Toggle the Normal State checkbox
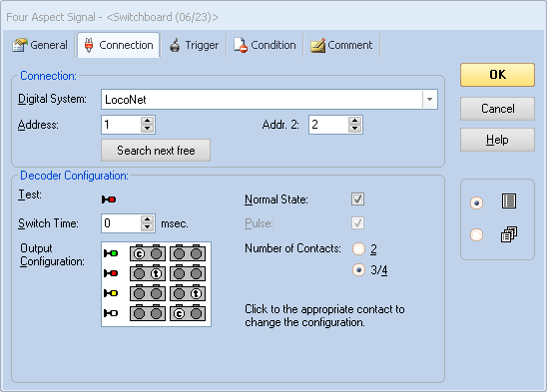The width and height of the screenshot is (547, 392). [x=357, y=199]
